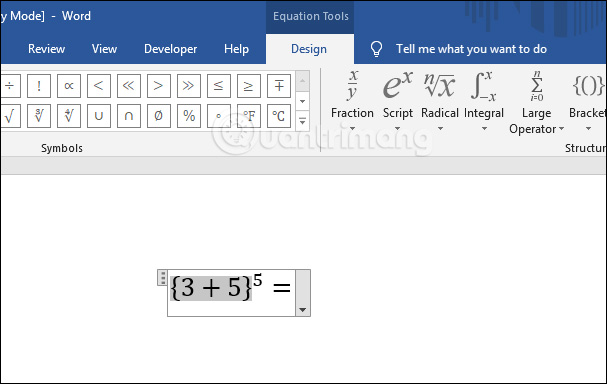Insert the degrees Celsius symbol
Screen dimensions: 607x384
click(x=279, y=116)
